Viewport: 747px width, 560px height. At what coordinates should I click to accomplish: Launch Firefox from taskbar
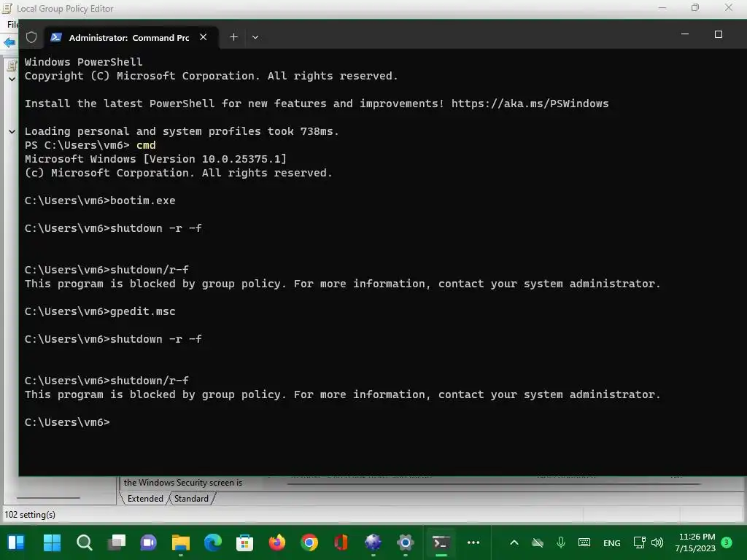(276, 542)
